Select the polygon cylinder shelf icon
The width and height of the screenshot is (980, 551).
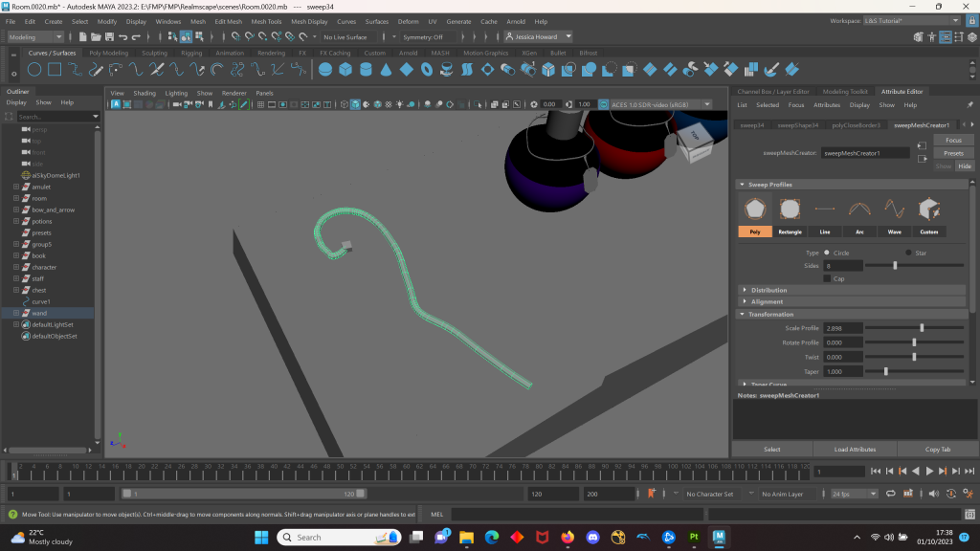[x=366, y=69]
